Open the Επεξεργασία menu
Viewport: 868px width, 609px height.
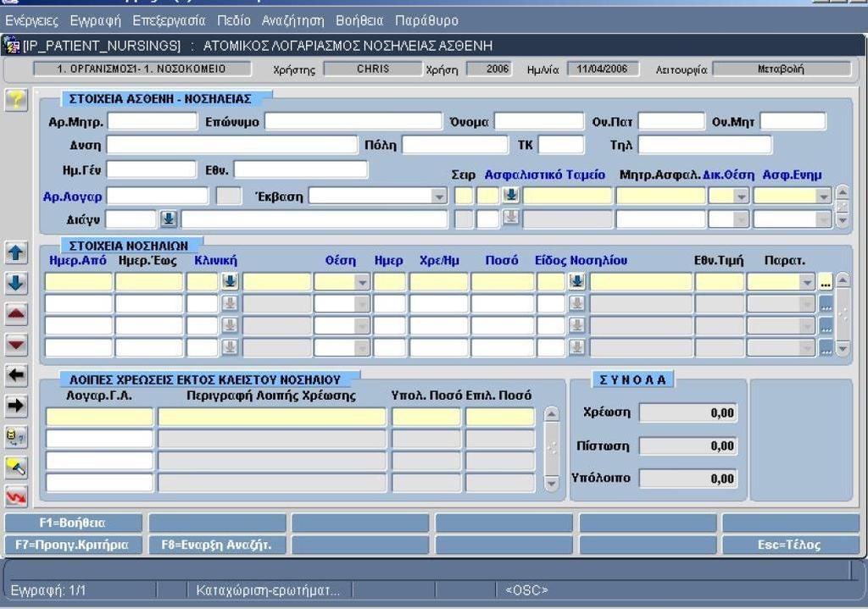169,20
